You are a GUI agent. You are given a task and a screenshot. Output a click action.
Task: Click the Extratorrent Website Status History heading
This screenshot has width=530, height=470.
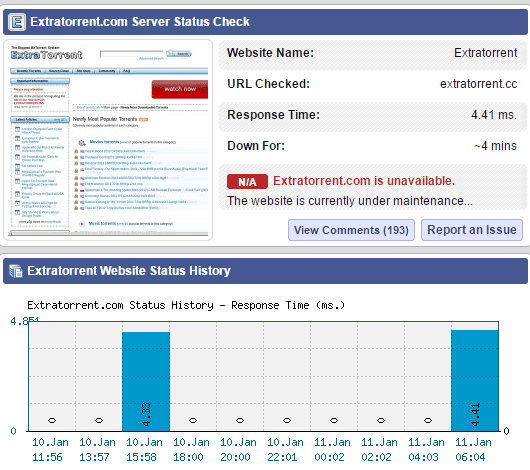(129, 271)
